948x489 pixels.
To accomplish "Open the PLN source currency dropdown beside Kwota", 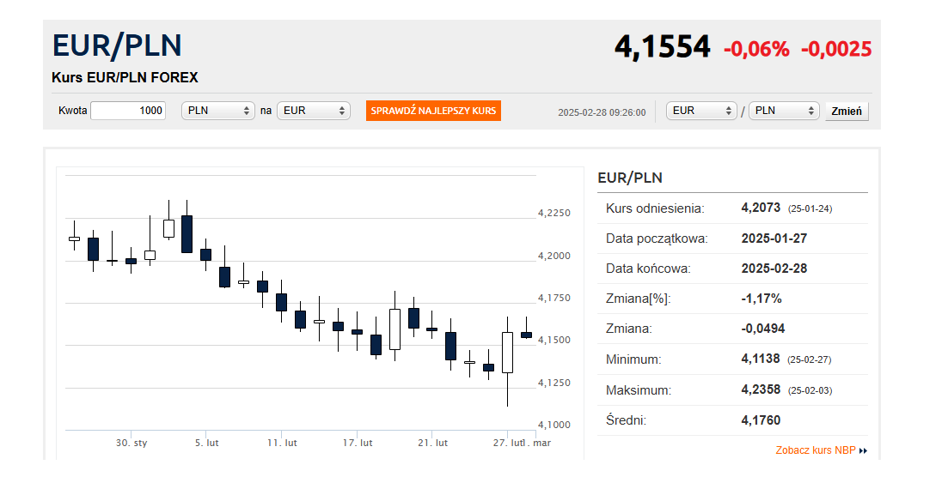I will (x=218, y=111).
